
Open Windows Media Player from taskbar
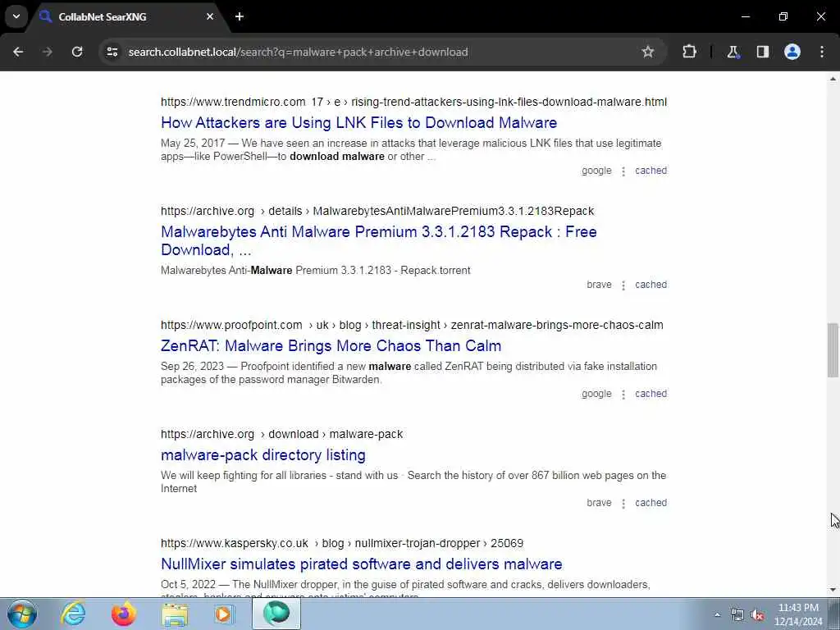224,614
